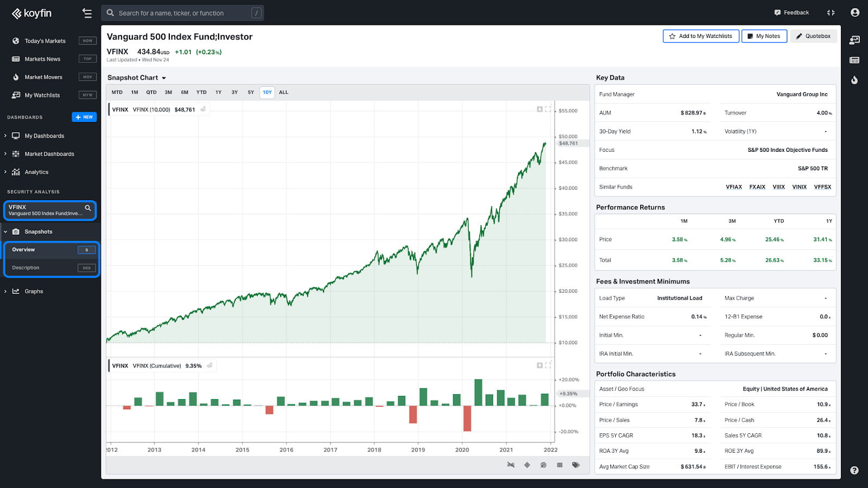This screenshot has height=488, width=868.
Task: Toggle the grid lines icon under chart
Action: click(x=559, y=465)
